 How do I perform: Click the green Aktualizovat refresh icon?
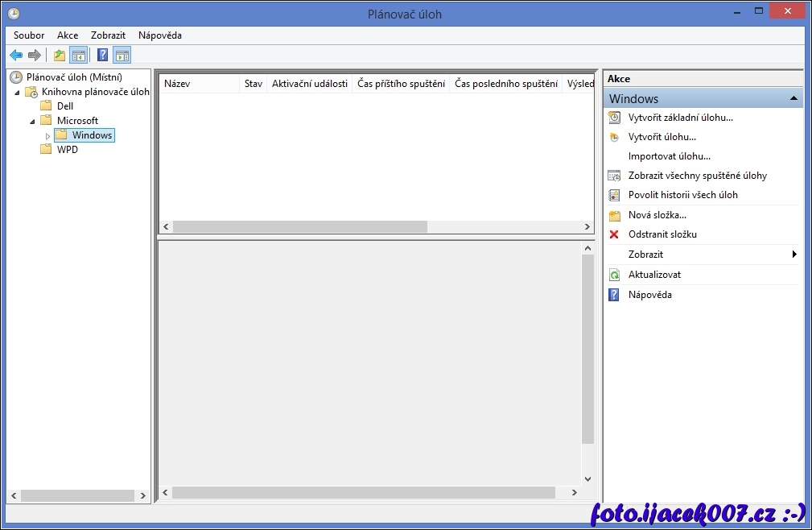(614, 275)
